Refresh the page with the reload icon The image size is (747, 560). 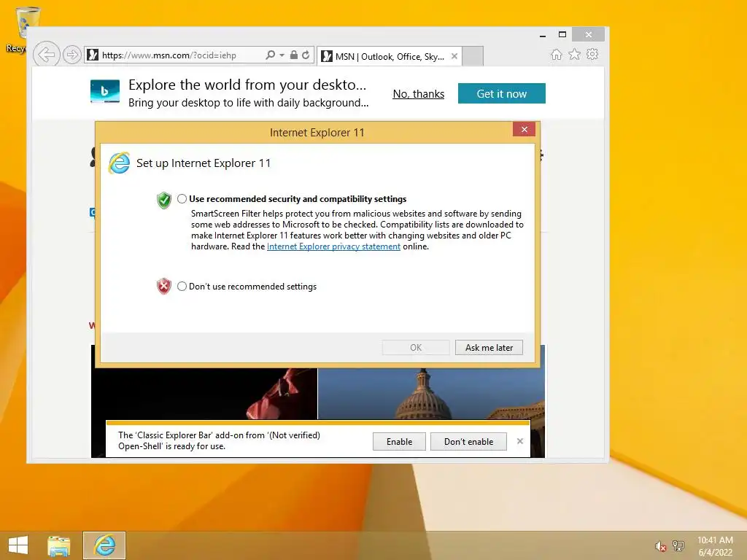click(x=306, y=55)
